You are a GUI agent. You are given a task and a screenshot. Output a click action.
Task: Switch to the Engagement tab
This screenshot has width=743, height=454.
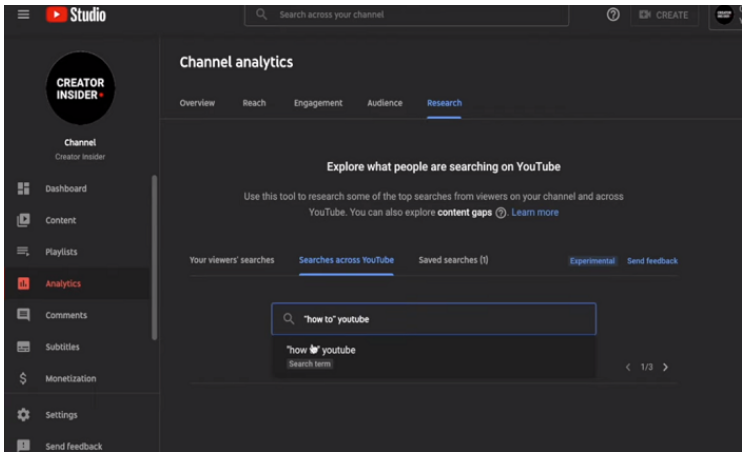(318, 103)
